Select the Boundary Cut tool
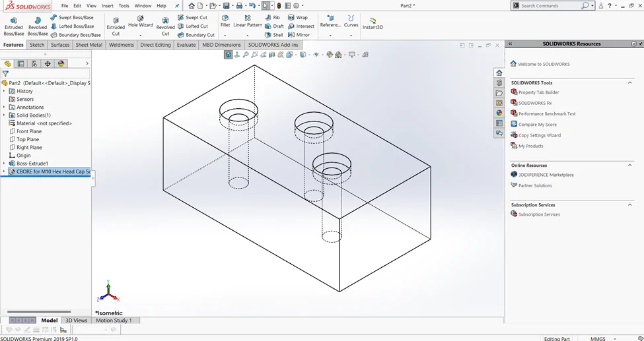This screenshot has width=644, height=341. click(x=196, y=35)
